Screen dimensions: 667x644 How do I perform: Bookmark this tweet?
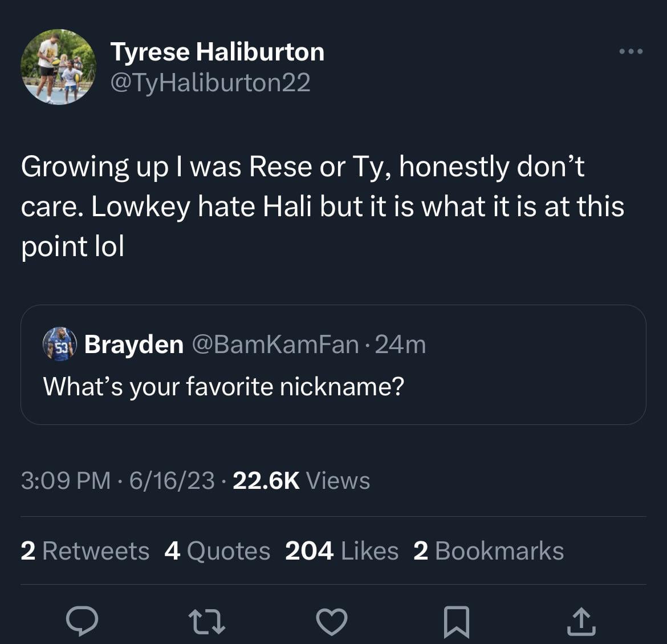(x=456, y=621)
